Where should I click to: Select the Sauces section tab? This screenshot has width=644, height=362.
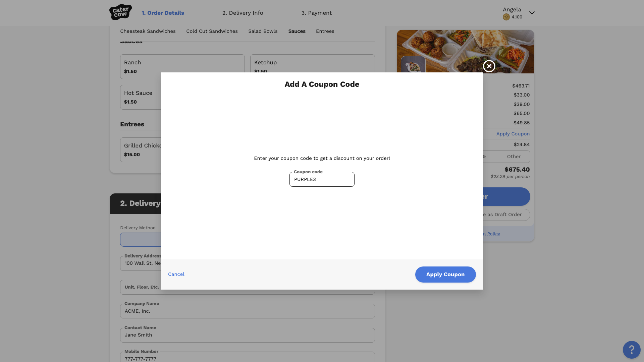297,31
